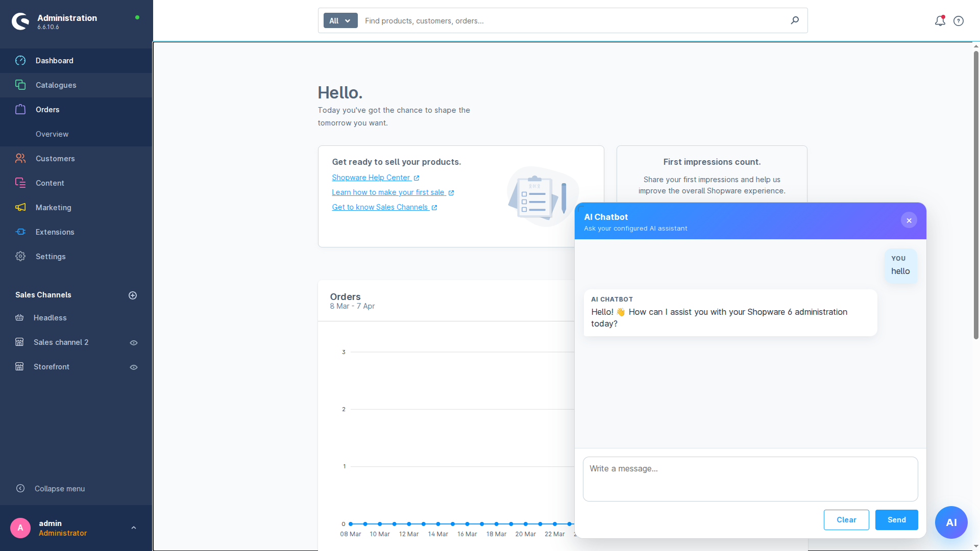Send the chatbot message
The width and height of the screenshot is (980, 551).
(x=897, y=520)
